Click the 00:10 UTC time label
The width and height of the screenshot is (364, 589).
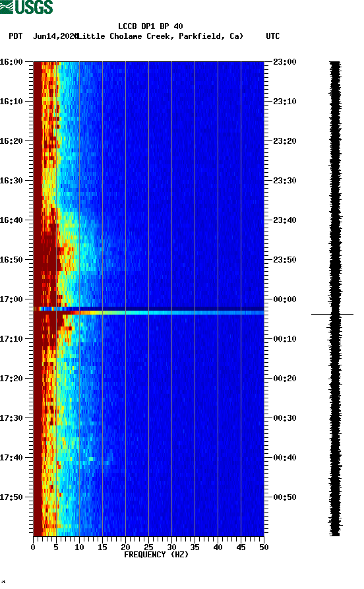click(x=285, y=339)
